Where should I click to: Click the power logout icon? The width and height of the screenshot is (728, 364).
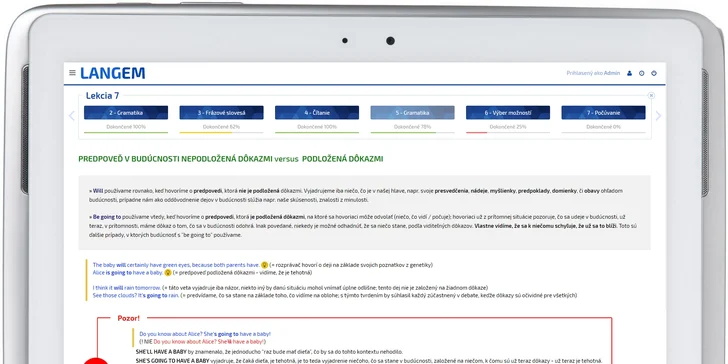(x=654, y=73)
